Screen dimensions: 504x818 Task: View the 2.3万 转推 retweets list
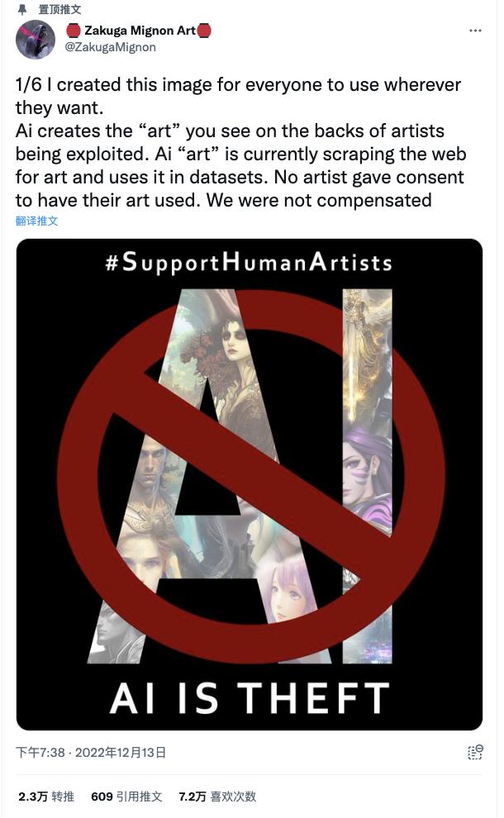coord(46,797)
